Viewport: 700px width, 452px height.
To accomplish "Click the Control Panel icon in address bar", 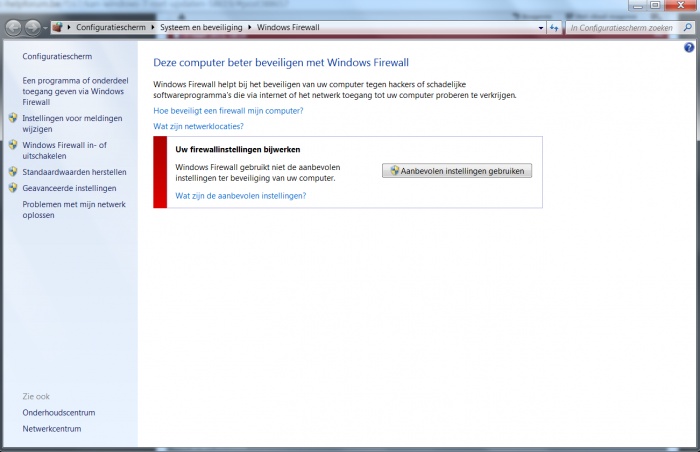I will [57, 27].
